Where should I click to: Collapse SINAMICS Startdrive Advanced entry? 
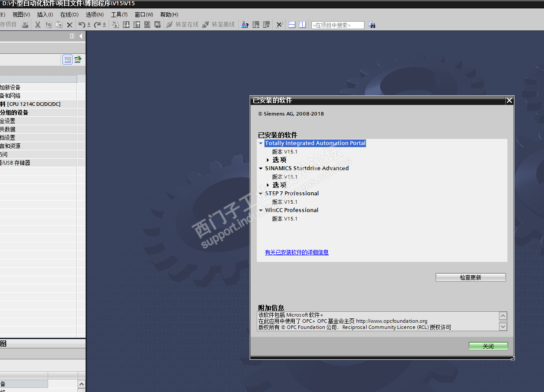tap(261, 168)
